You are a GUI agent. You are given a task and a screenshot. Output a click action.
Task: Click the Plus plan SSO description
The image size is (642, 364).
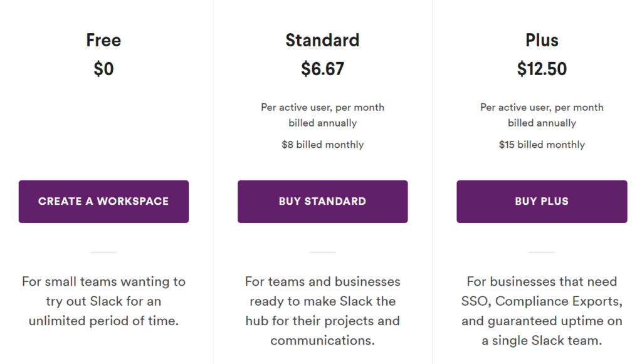click(542, 311)
